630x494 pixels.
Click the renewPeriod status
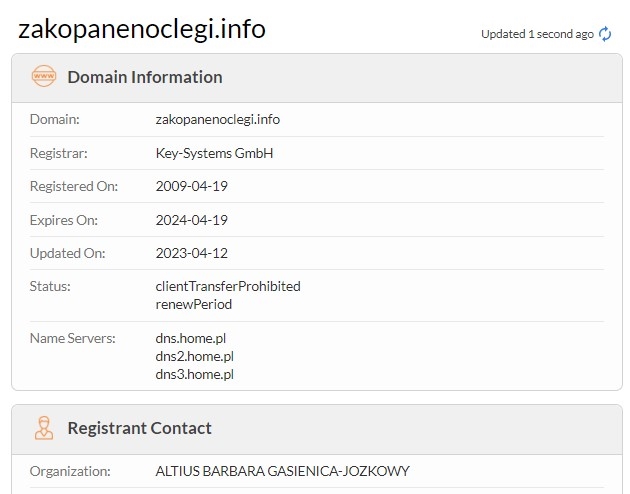point(194,304)
